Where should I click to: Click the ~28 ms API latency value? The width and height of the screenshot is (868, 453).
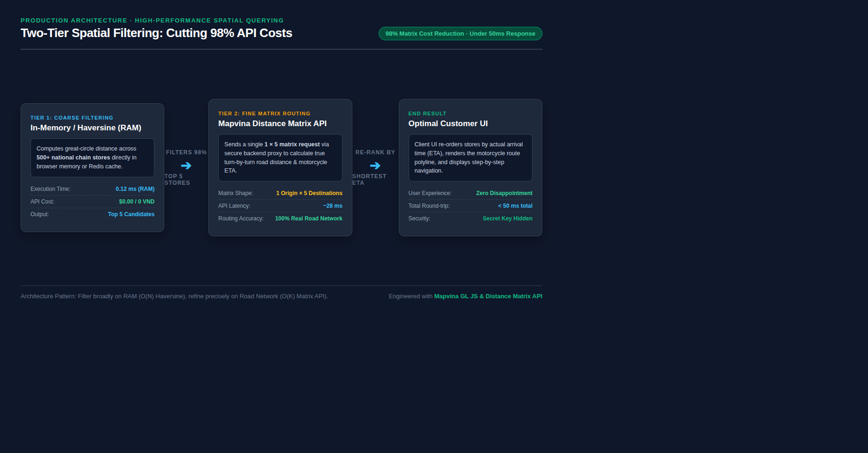333,206
